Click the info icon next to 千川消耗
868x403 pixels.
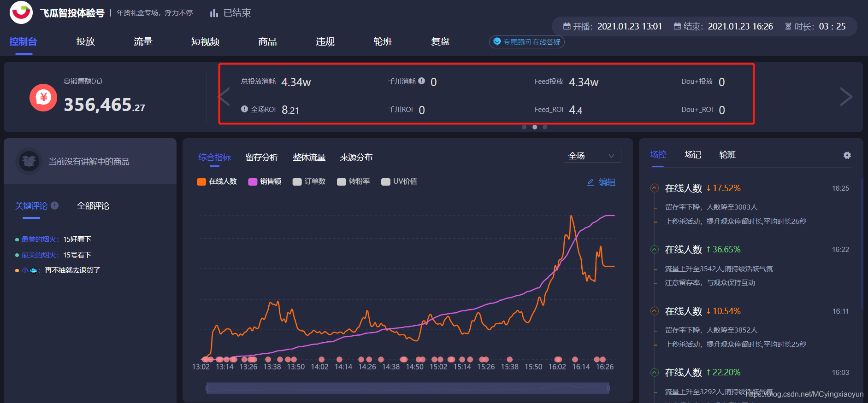[x=421, y=81]
